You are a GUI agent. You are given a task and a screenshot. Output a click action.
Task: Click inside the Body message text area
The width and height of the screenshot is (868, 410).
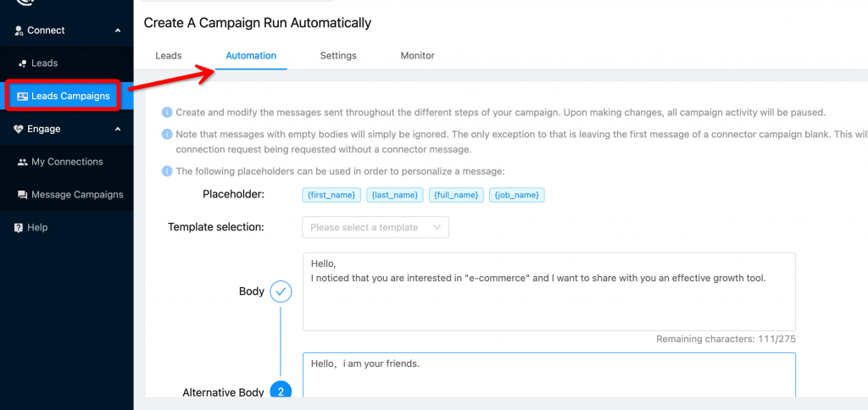tap(548, 305)
